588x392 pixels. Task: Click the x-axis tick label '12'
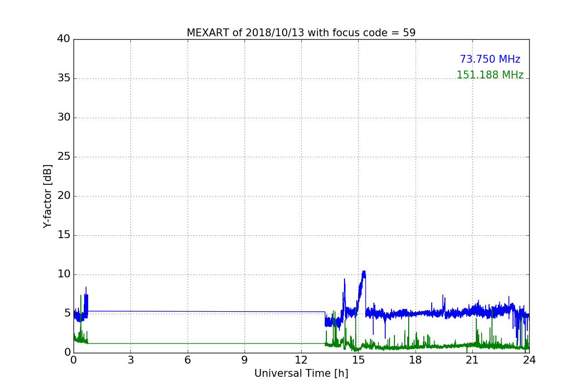[x=301, y=360]
